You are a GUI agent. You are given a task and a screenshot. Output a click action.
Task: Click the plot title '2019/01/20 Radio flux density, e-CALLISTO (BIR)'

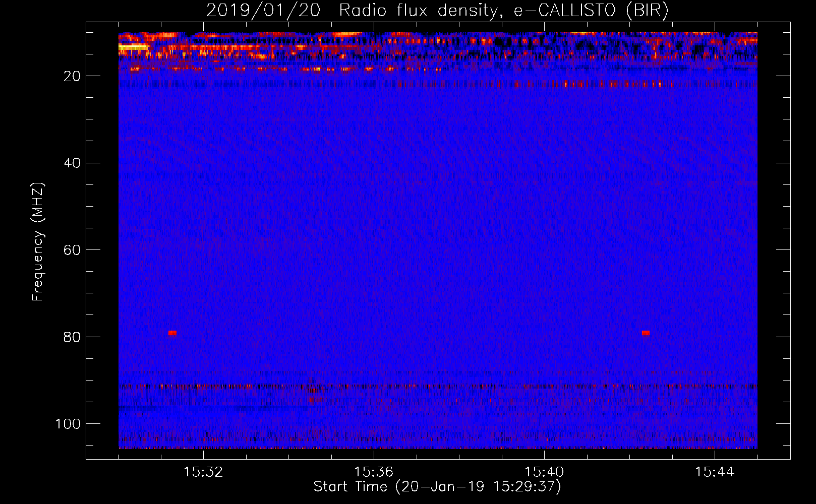pos(437,11)
